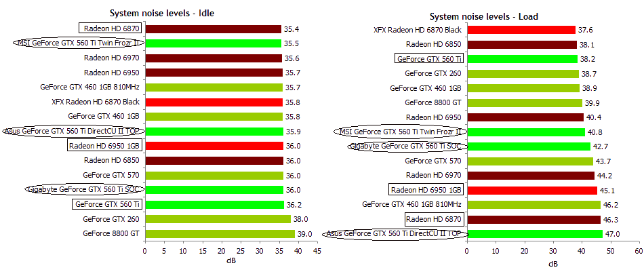The image size is (644, 274).
Task: Select 'MSI GeForce GTX 560 Ti Twin Frozr II' in Idle chart
Action: click(77, 43)
